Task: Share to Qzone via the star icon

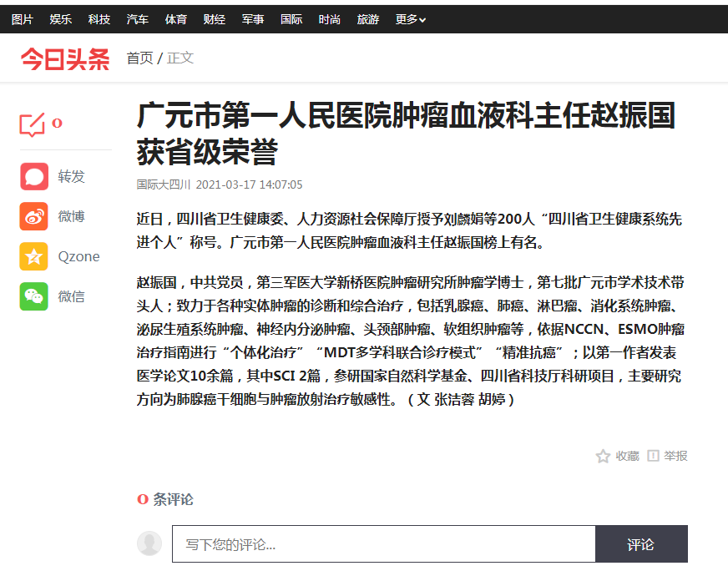Action: [x=34, y=257]
